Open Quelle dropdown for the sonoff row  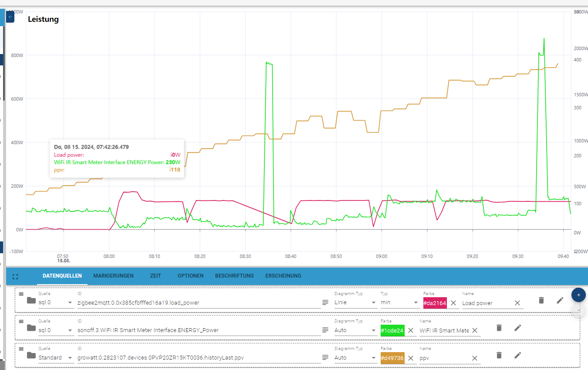click(x=56, y=330)
